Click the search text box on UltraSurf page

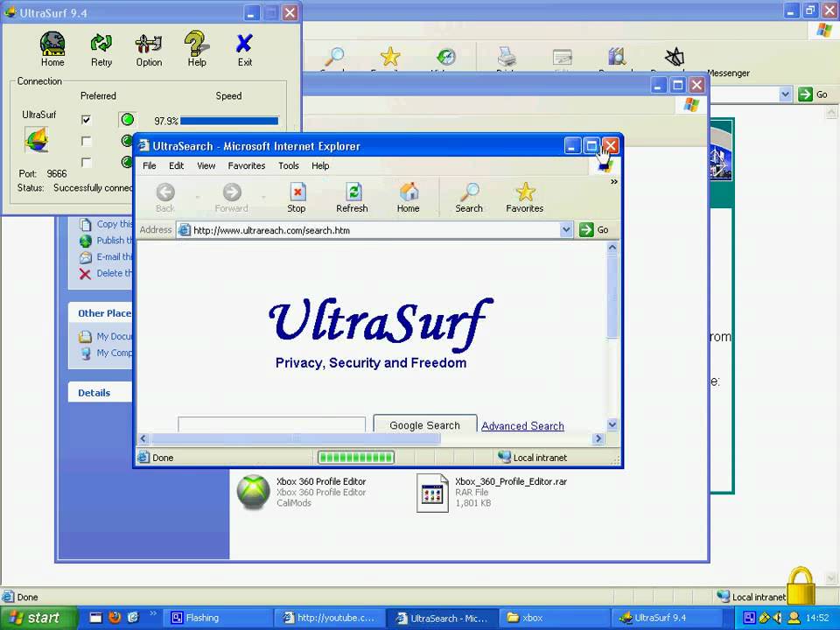coord(271,424)
